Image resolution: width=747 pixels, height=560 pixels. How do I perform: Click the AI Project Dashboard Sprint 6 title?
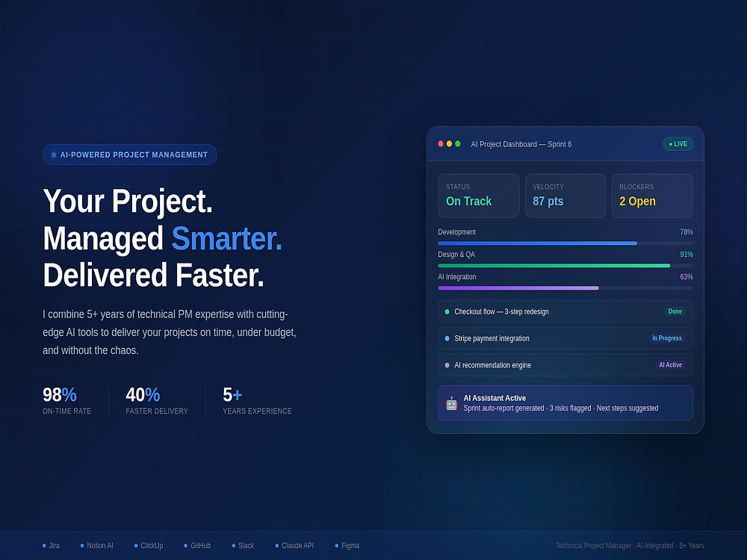pos(521,144)
